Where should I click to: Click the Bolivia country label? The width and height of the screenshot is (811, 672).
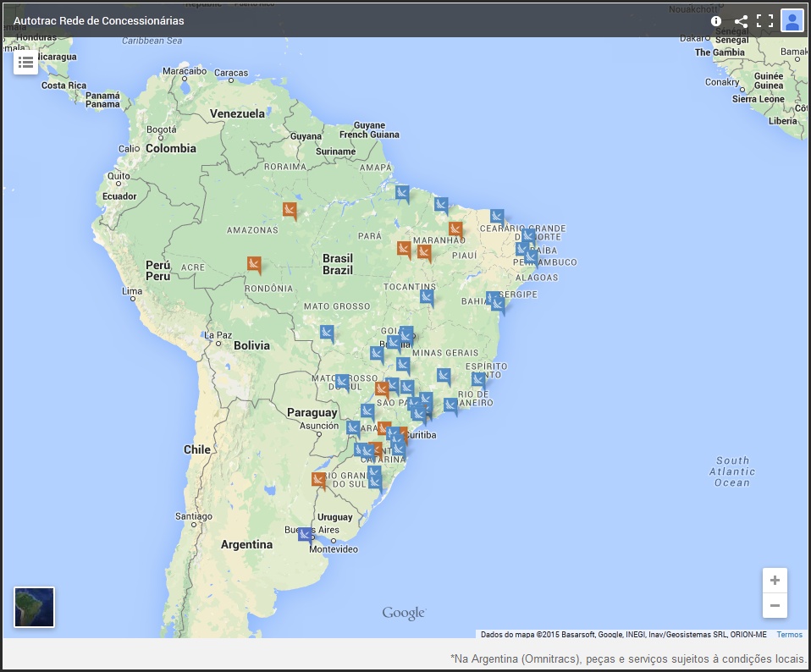(252, 345)
